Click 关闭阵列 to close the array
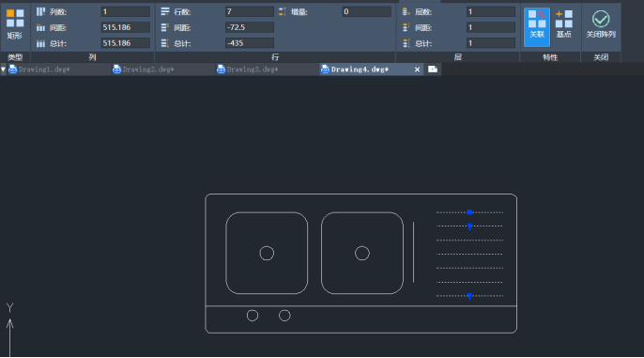644x358 pixels. point(601,24)
